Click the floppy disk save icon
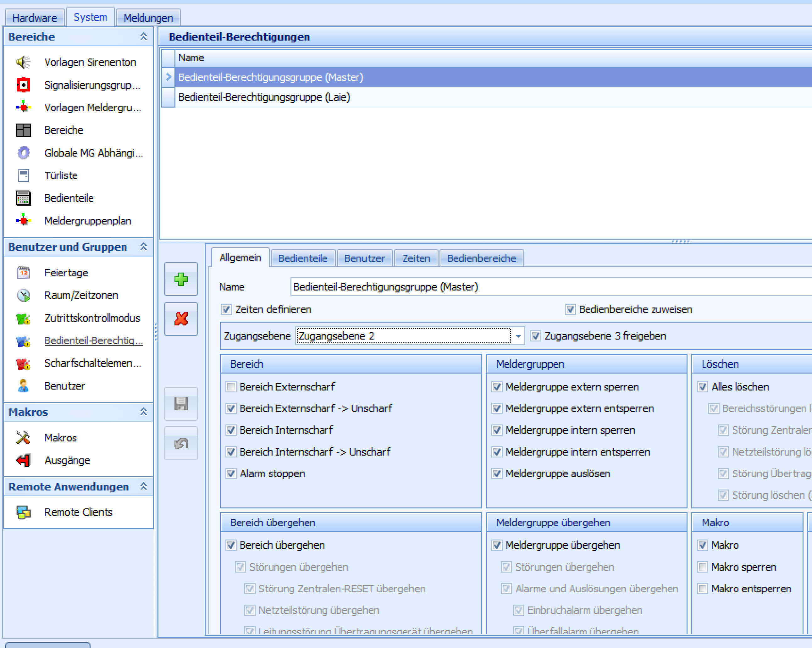 point(181,404)
